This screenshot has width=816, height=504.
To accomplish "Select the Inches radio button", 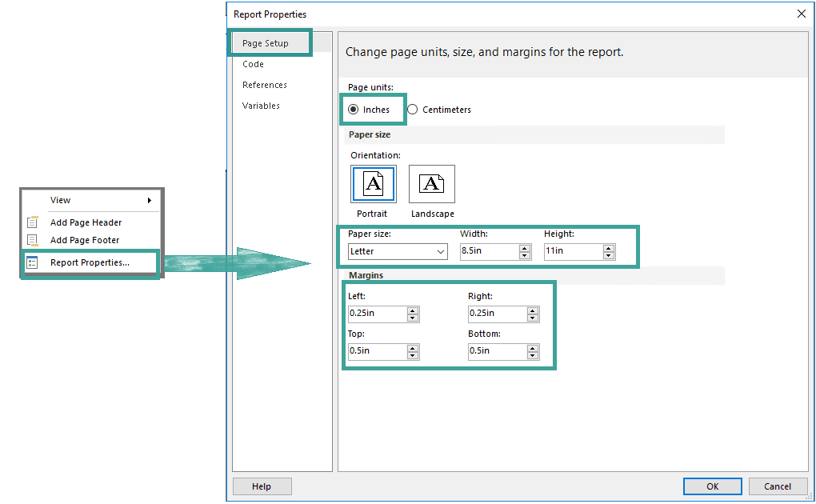I will pyautogui.click(x=354, y=110).
